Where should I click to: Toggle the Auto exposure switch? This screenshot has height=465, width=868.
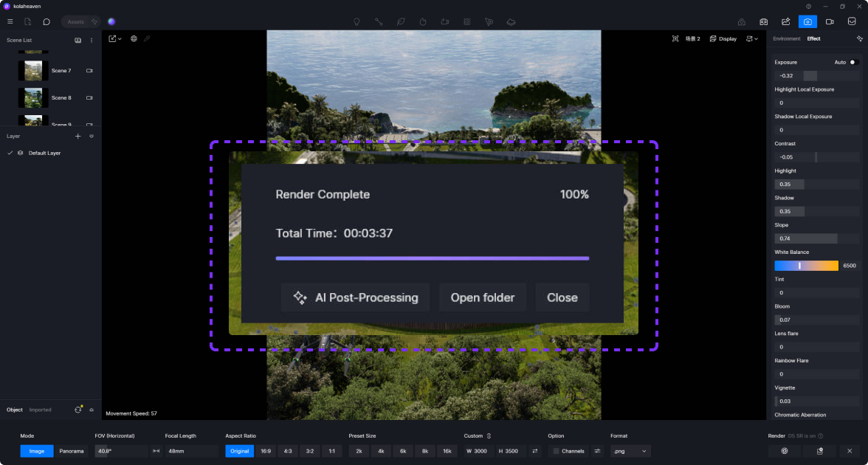pyautogui.click(x=854, y=63)
